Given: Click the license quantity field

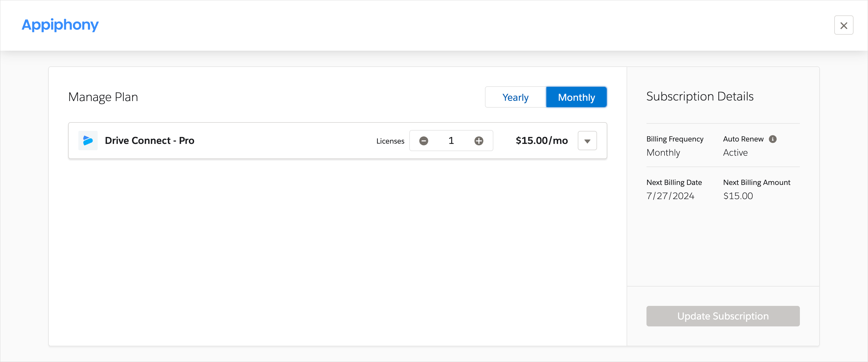Looking at the screenshot, I should coord(451,141).
